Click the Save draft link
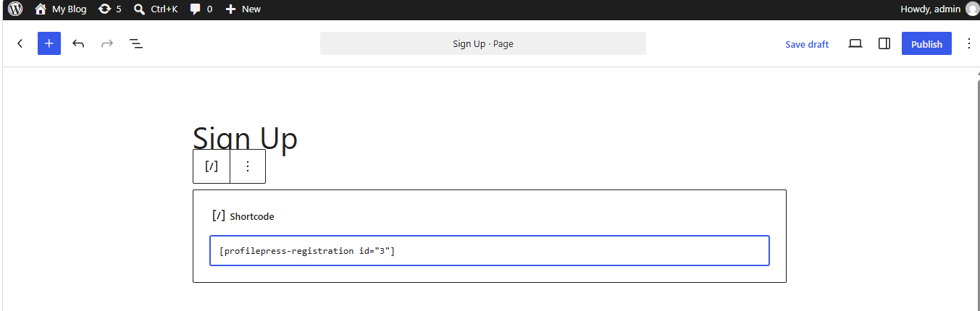The image size is (980, 311). (x=807, y=44)
